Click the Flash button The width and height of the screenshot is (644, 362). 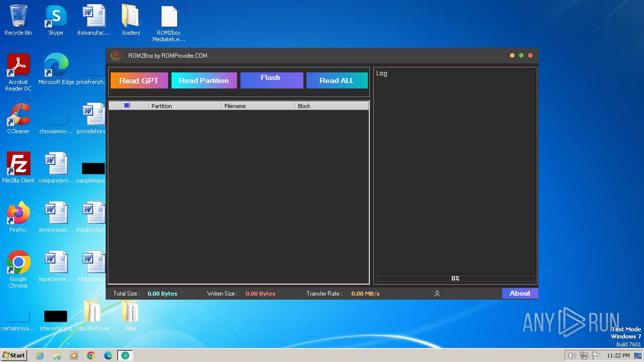coord(272,80)
